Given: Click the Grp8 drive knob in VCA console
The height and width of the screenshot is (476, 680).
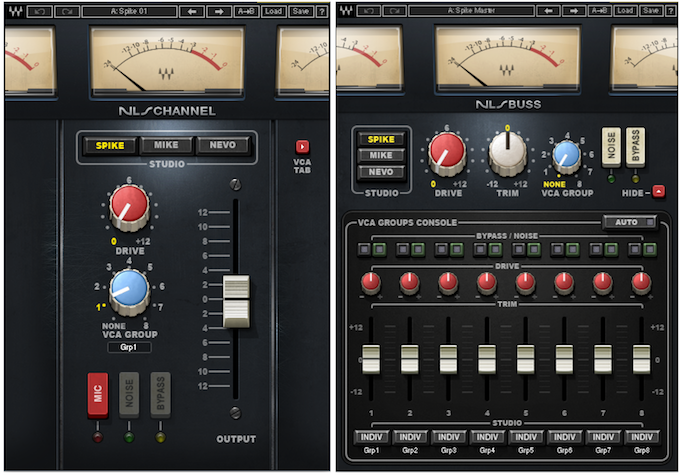Looking at the screenshot, I should 641,283.
